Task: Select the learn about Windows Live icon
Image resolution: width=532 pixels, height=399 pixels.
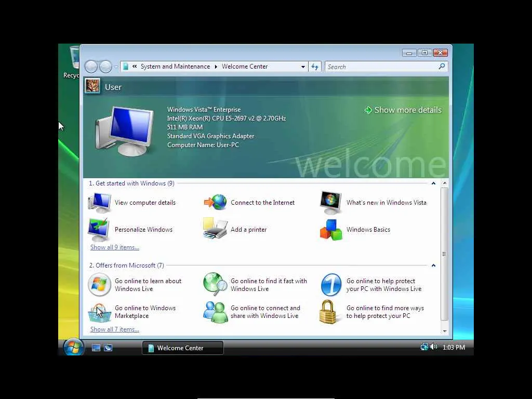Action: click(x=99, y=285)
